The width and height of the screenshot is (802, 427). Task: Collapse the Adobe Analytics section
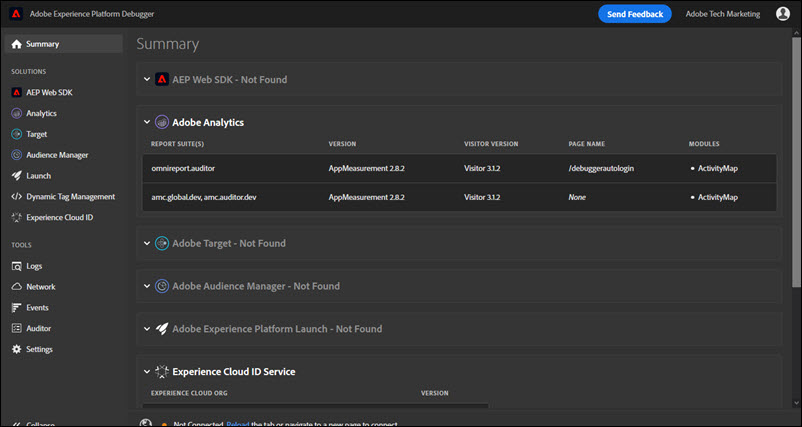[x=147, y=122]
